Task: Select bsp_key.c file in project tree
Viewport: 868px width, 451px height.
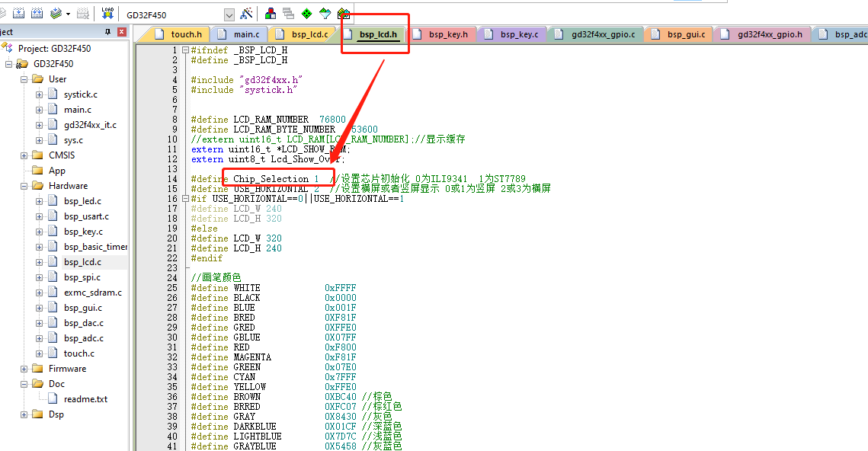Action: (x=83, y=232)
